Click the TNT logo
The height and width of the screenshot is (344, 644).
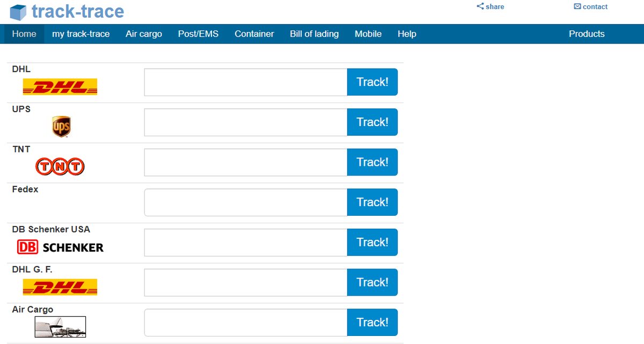60,167
